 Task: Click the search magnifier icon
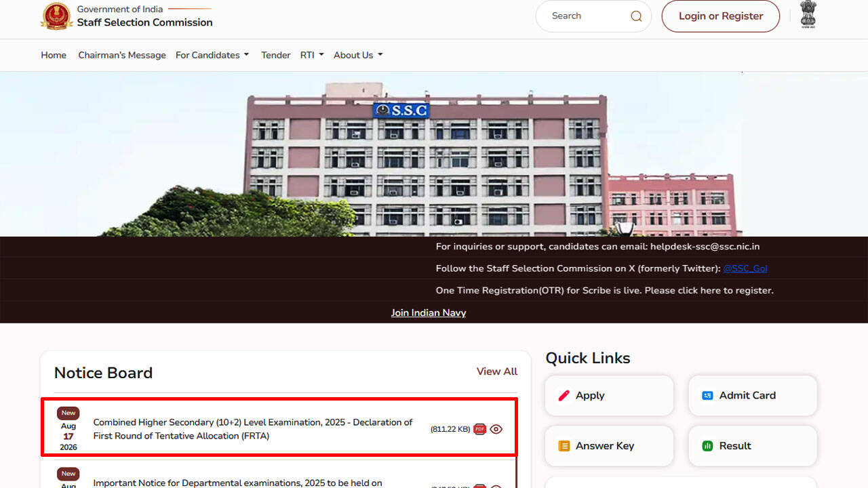(636, 16)
